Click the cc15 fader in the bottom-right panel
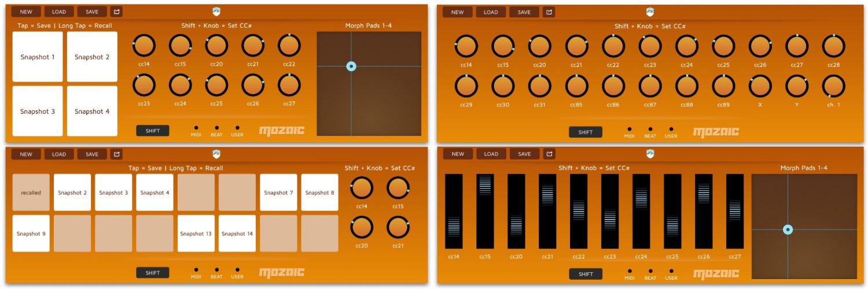The height and width of the screenshot is (289, 868). point(485,212)
